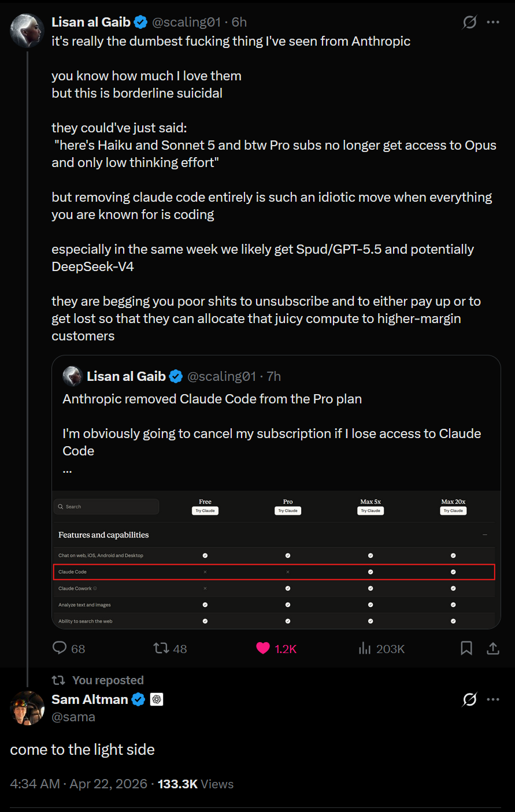Open the Claude pricing table image
The height and width of the screenshot is (812, 515).
[x=276, y=559]
